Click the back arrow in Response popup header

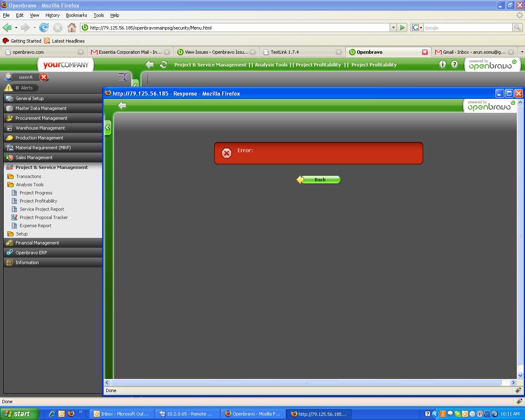point(122,106)
